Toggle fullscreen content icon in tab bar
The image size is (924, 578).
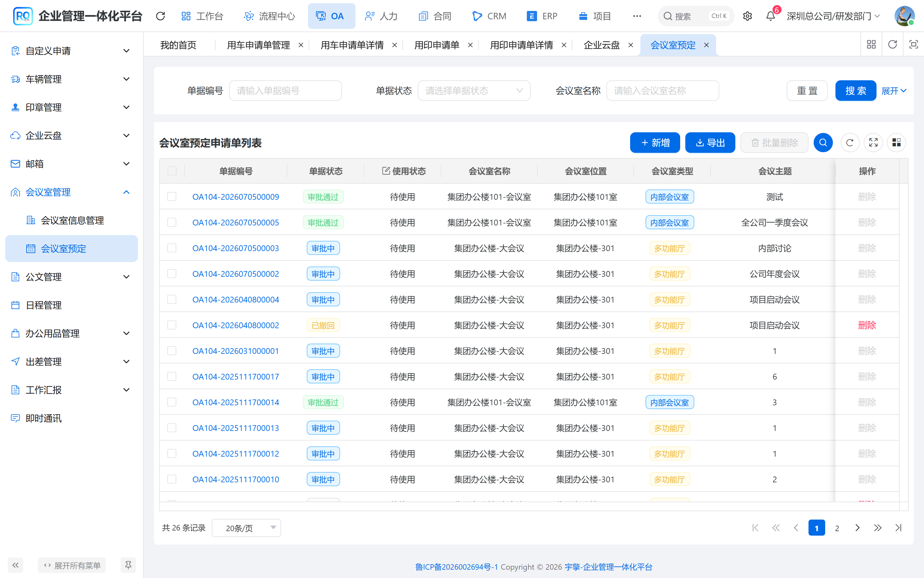coord(913,45)
